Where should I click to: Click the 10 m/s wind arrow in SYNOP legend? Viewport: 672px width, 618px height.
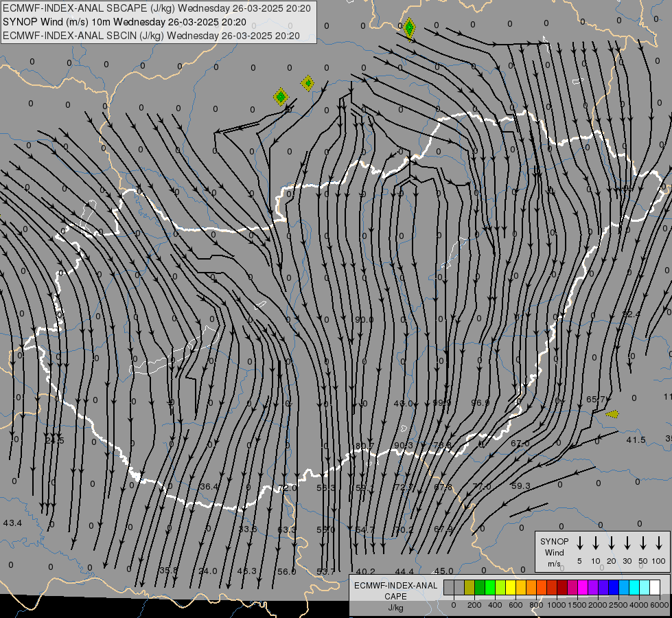596,543
